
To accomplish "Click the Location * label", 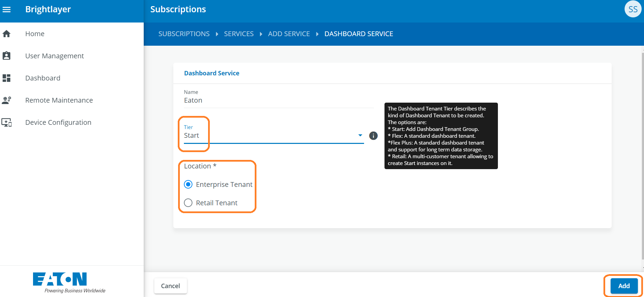I will [x=200, y=166].
